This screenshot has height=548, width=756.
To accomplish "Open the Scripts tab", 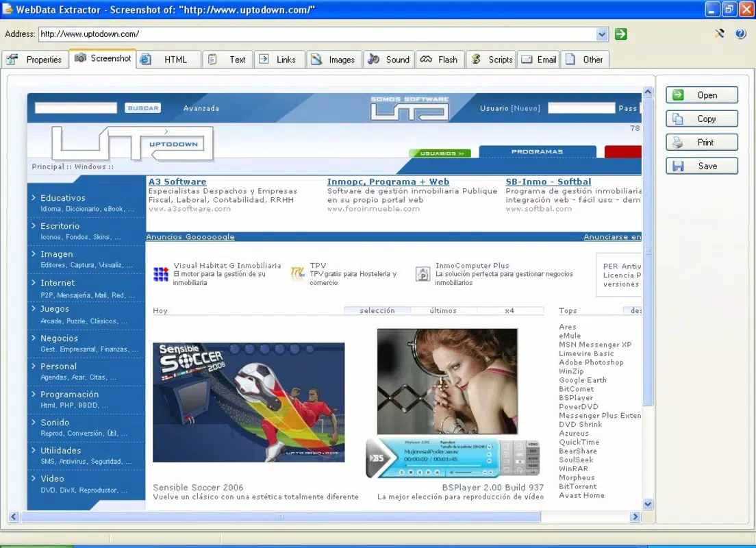I will point(491,60).
